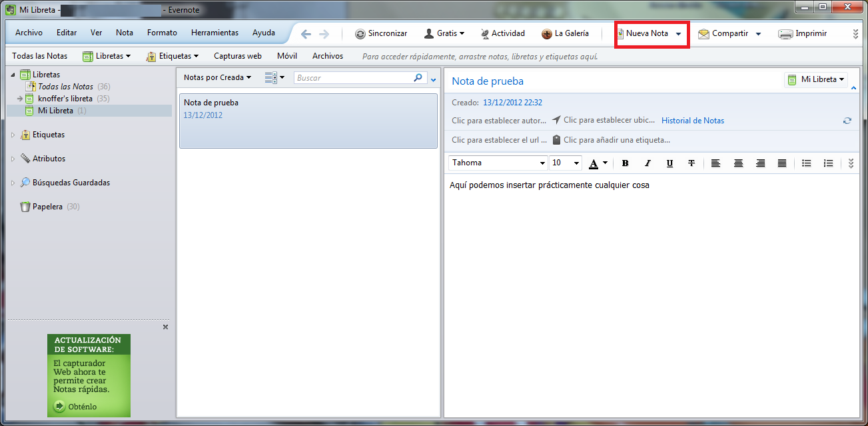Expand the Atributos tree node
The width and height of the screenshot is (868, 426).
14,159
